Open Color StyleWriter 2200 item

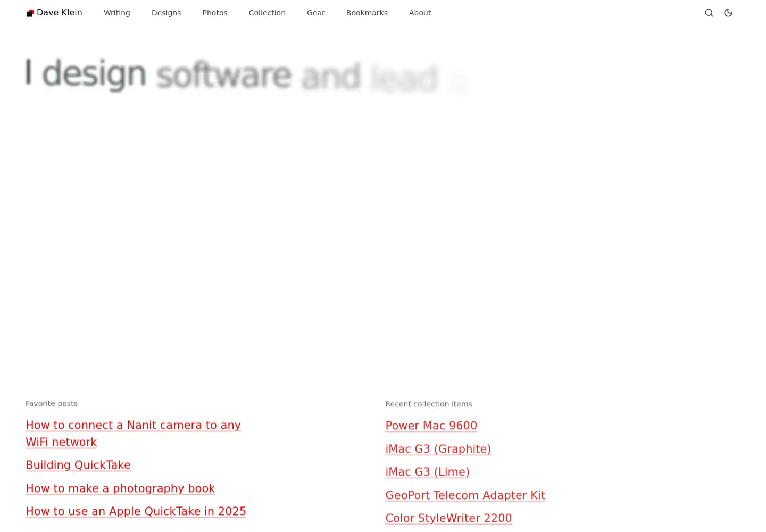[x=449, y=518]
